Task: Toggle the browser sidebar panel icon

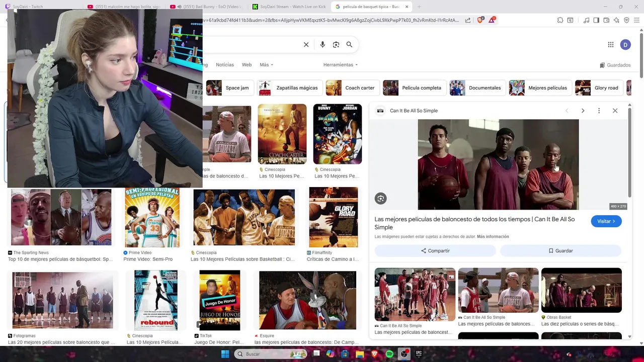Action: pyautogui.click(x=596, y=20)
